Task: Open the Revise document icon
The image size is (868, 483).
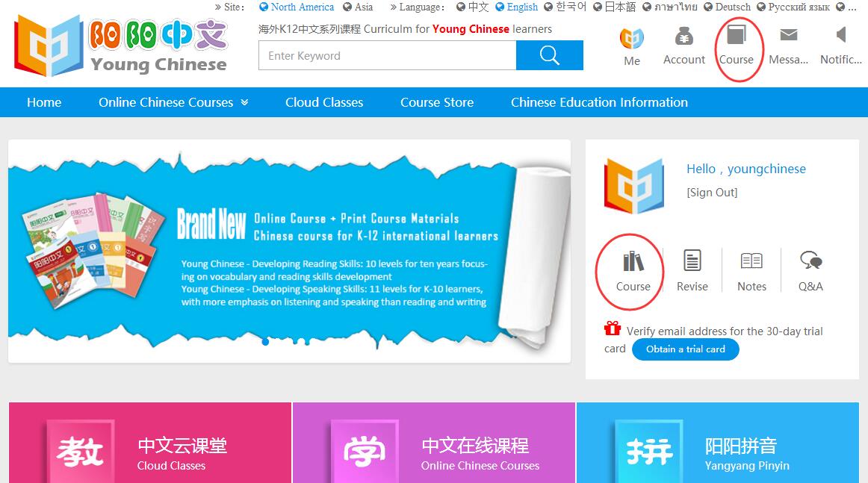Action: 692,261
